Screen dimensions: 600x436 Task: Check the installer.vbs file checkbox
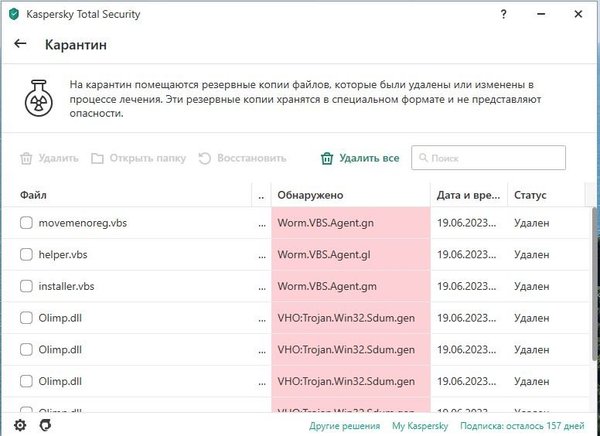27,286
